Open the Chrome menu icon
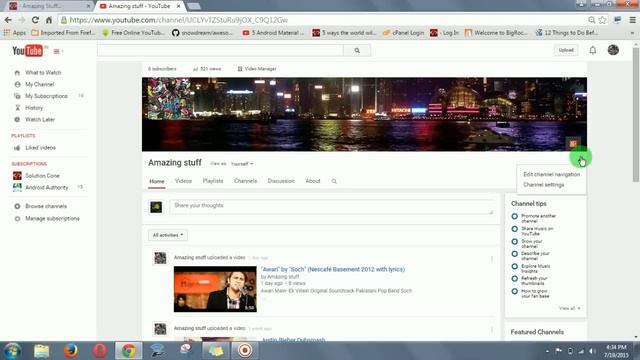The width and height of the screenshot is (640, 360). (x=632, y=20)
